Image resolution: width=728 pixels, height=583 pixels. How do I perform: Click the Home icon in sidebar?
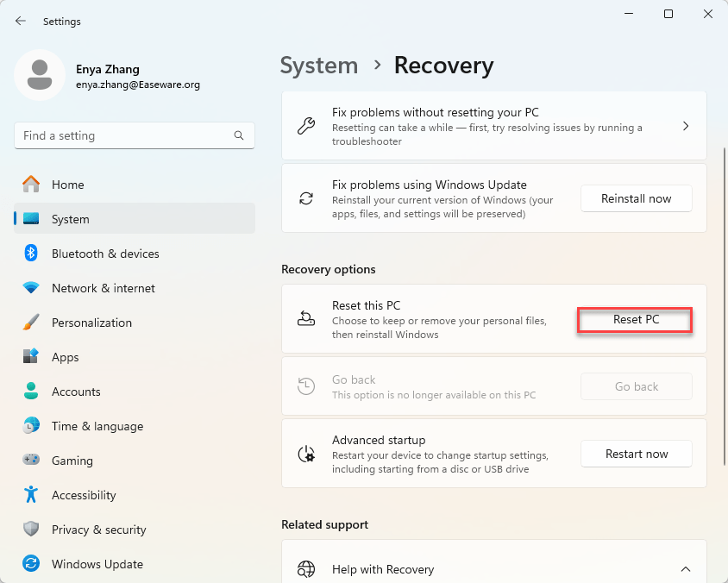point(31,185)
